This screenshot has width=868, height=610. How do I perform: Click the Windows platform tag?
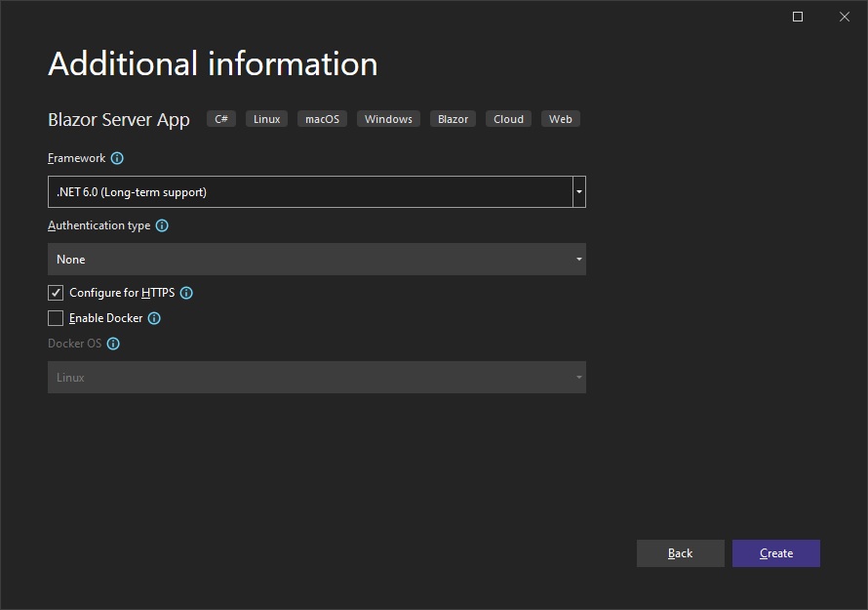pos(388,119)
